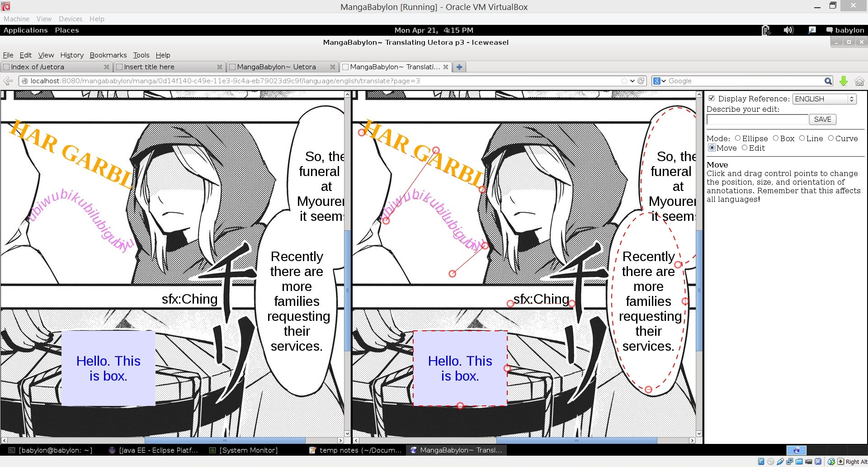Open the Iceweasel Help menu
Viewport: 868px width, 467px height.
[x=163, y=55]
